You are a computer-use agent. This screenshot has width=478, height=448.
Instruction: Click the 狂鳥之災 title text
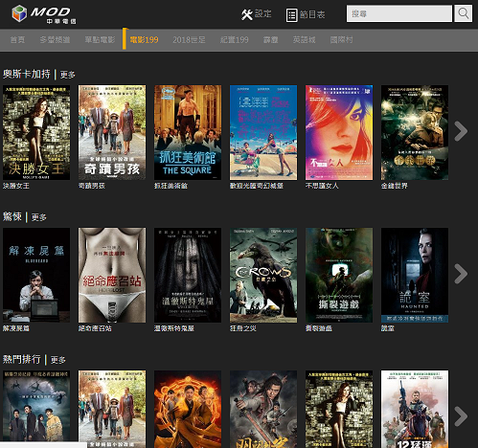point(243,328)
